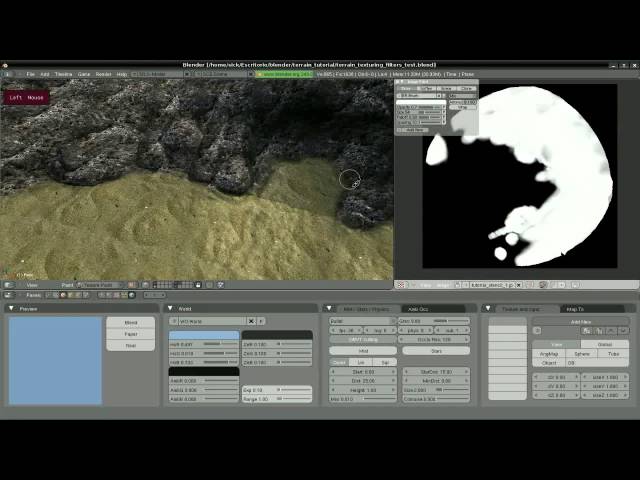The width and height of the screenshot is (640, 480).
Task: Open the File menu
Action: click(x=30, y=74)
